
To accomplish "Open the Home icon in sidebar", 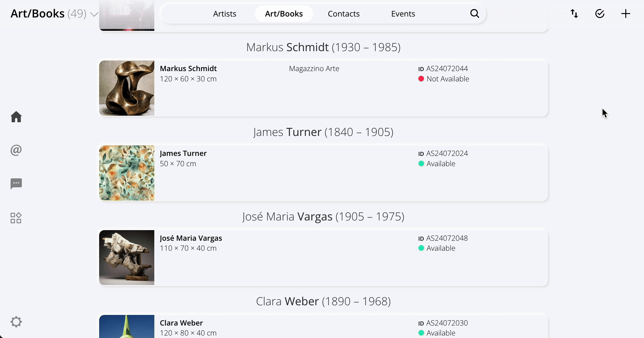I will pyautogui.click(x=16, y=117).
